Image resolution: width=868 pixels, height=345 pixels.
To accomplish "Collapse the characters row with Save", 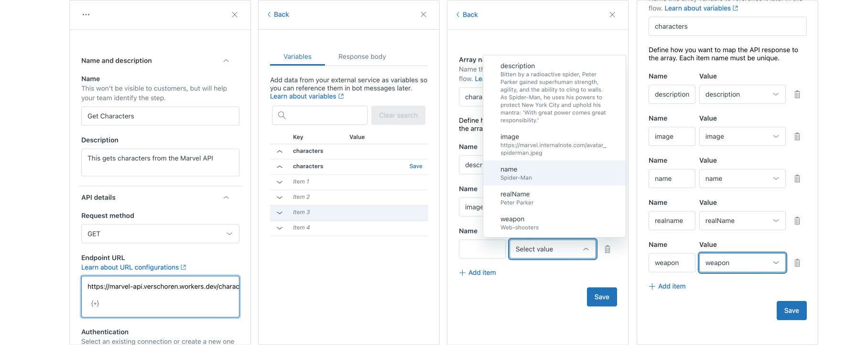I will click(x=280, y=167).
